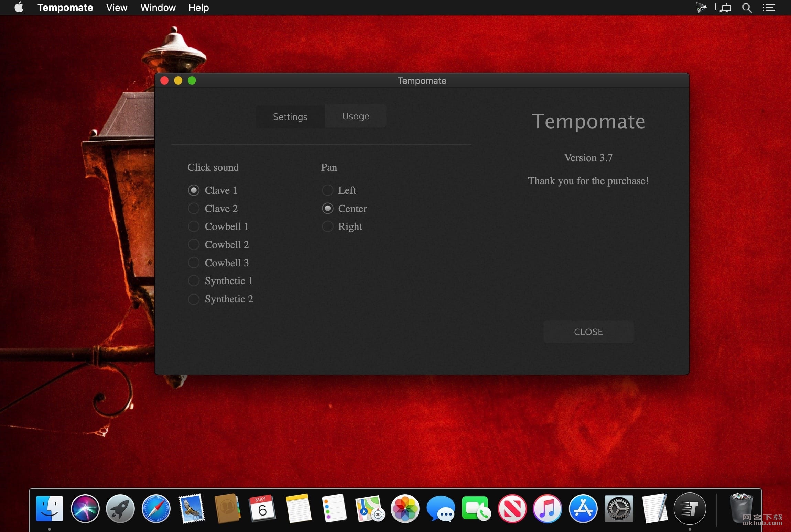Open Contacts book icon in dock
This screenshot has height=532, width=791.
[227, 508]
